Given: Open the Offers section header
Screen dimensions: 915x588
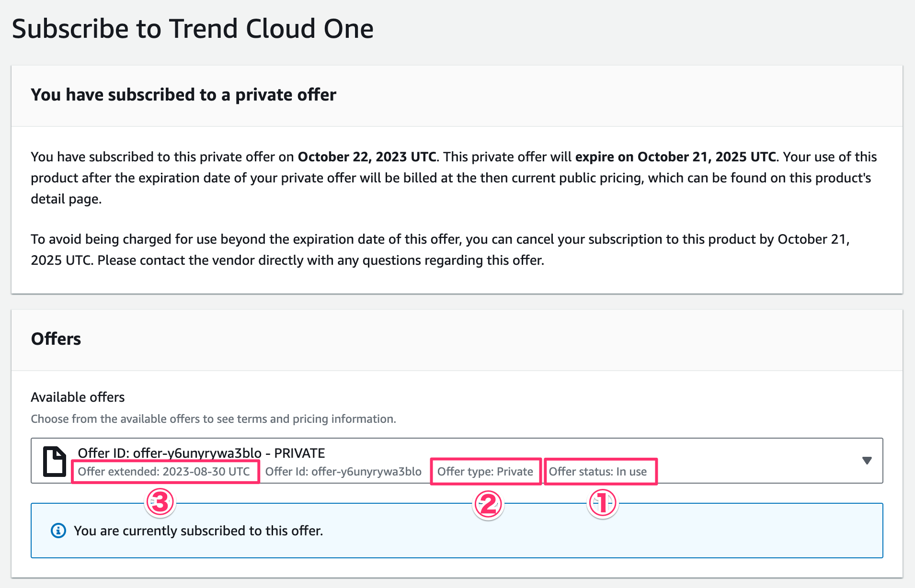Looking at the screenshot, I should coord(56,339).
